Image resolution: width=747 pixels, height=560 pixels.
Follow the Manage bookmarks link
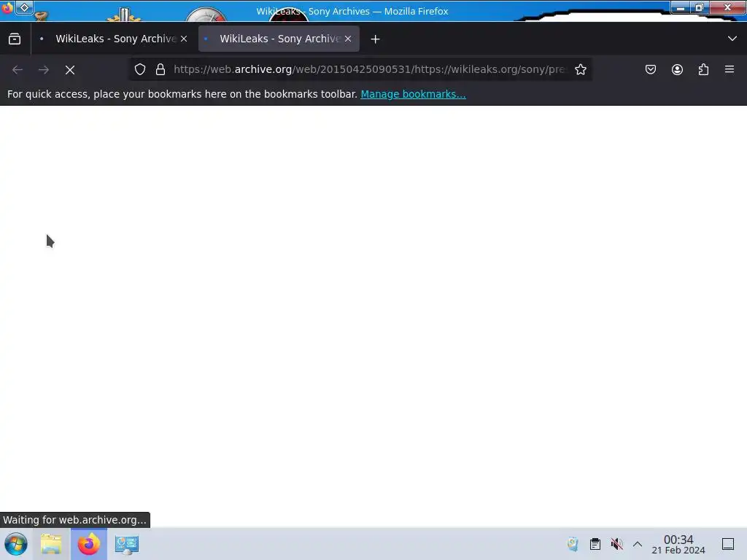coord(413,94)
